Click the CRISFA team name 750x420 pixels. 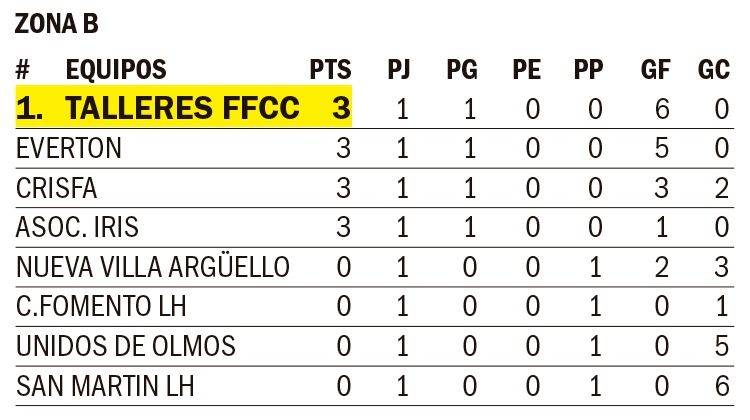point(57,188)
